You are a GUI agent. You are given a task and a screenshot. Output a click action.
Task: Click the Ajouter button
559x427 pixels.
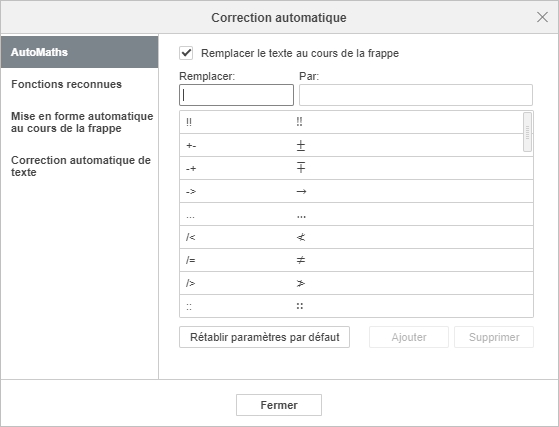[409, 337]
